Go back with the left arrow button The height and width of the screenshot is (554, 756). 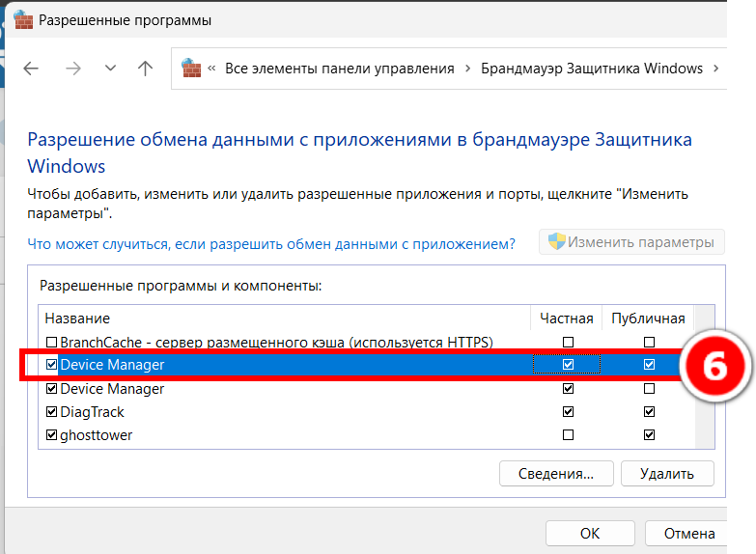point(31,69)
